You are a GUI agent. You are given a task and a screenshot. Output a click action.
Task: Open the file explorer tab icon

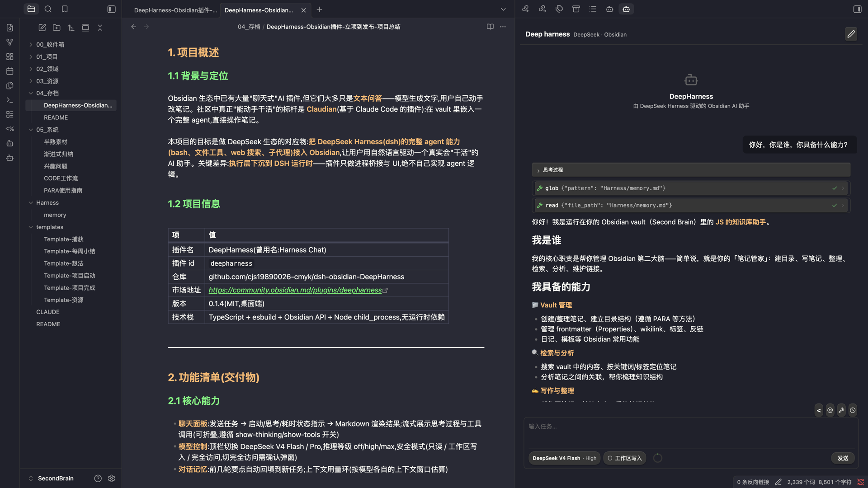[31, 9]
